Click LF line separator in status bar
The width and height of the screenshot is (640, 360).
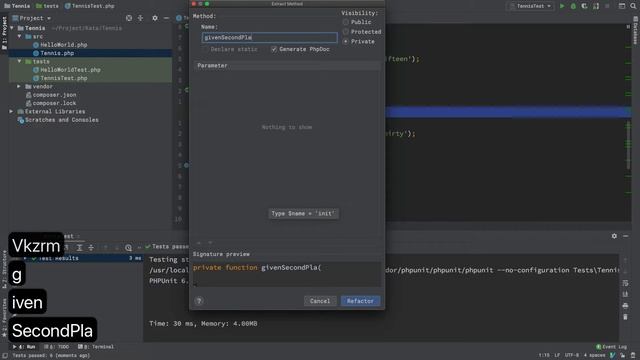coord(557,356)
